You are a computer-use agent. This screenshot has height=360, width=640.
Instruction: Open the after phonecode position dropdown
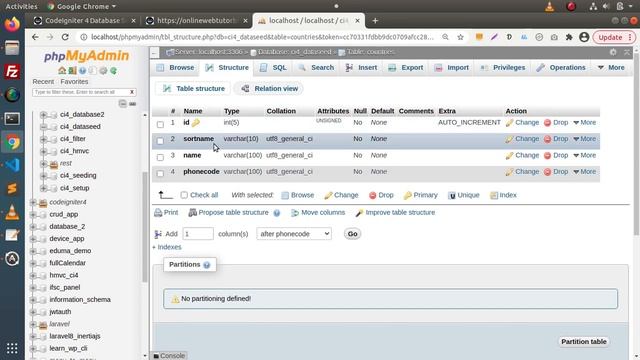pyautogui.click(x=294, y=234)
